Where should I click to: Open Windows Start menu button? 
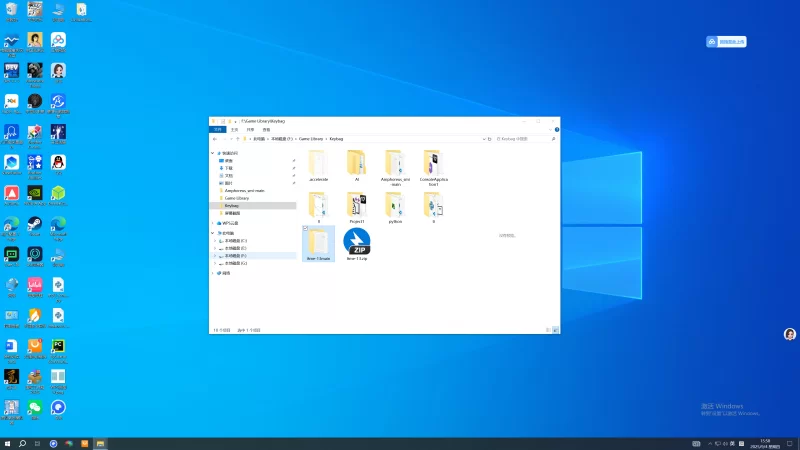(x=7, y=443)
